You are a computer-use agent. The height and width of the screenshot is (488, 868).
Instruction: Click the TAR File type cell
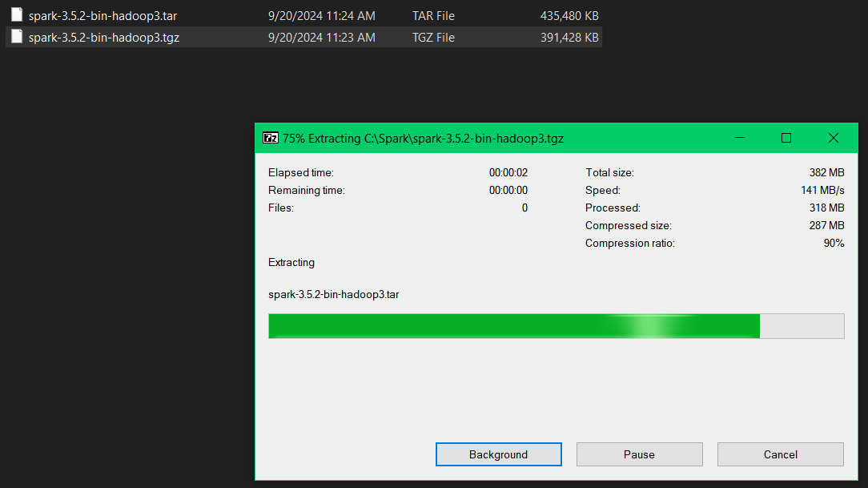tap(433, 16)
